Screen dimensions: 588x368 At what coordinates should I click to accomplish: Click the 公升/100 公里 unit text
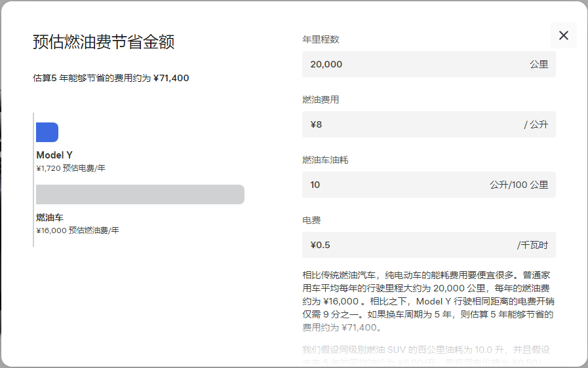click(519, 185)
